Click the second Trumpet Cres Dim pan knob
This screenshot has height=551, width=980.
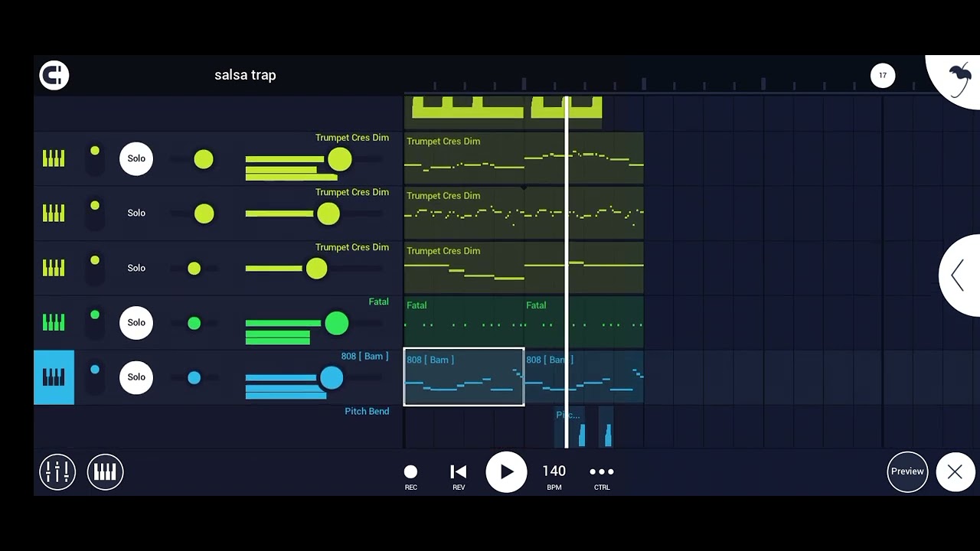[x=204, y=214]
